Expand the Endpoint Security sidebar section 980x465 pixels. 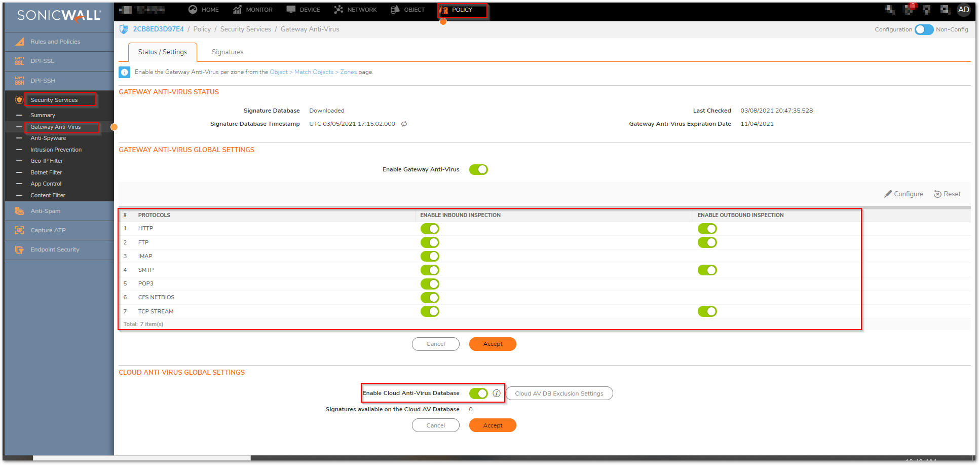(x=59, y=249)
